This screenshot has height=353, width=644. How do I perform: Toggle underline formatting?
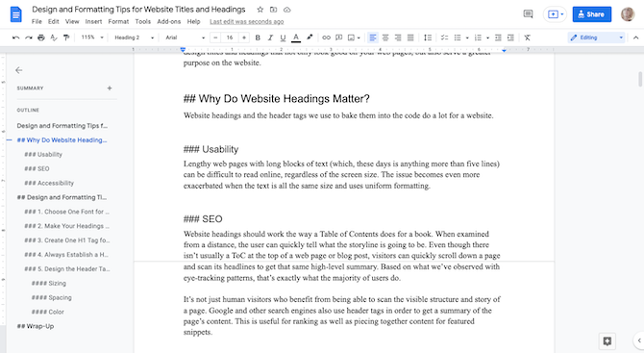click(283, 38)
